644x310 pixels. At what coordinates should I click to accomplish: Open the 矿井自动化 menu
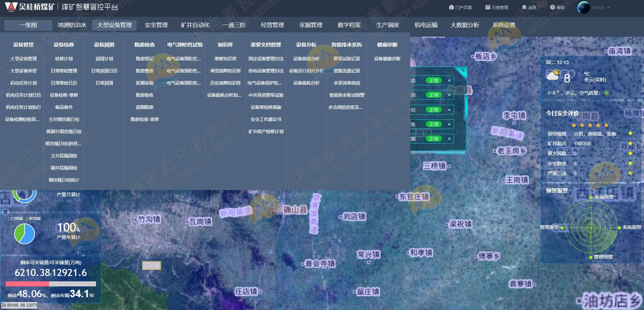coord(195,25)
